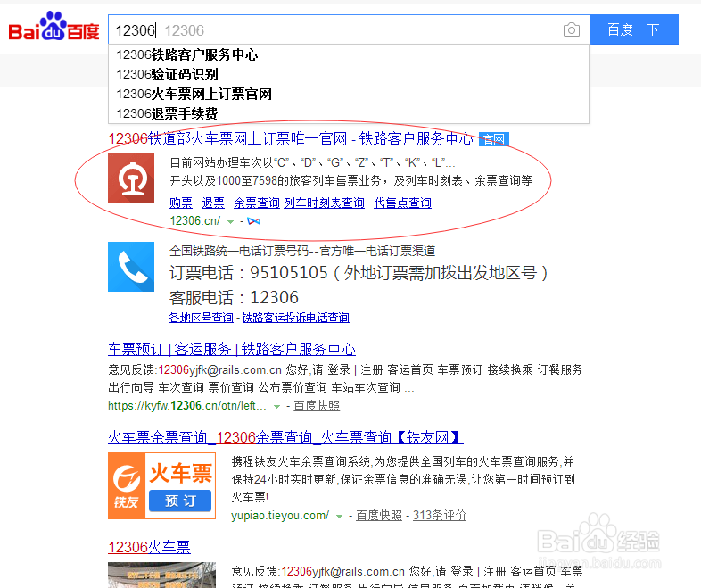Choose suggestion 12306退票手续费

tap(349, 113)
